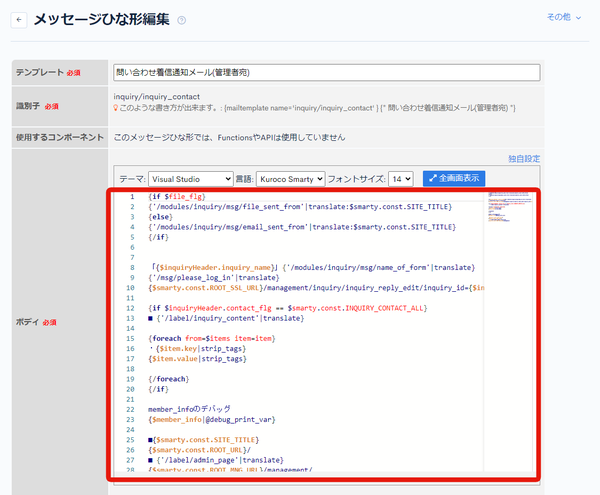
Task: Click the lightbulb hint icon under identifier
Action: [116, 108]
